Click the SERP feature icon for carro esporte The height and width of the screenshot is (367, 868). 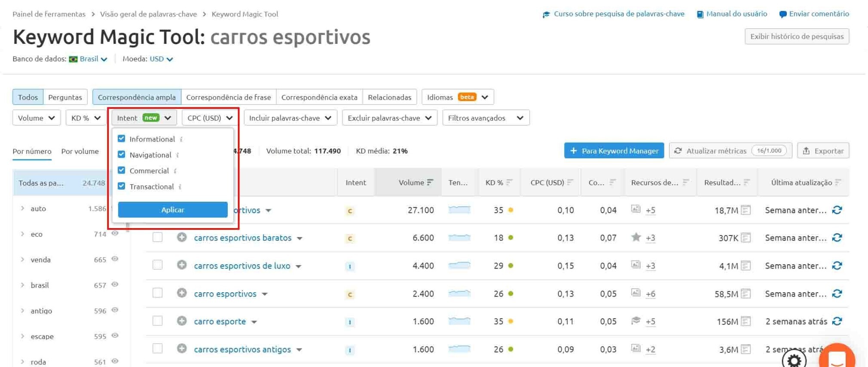coord(636,321)
